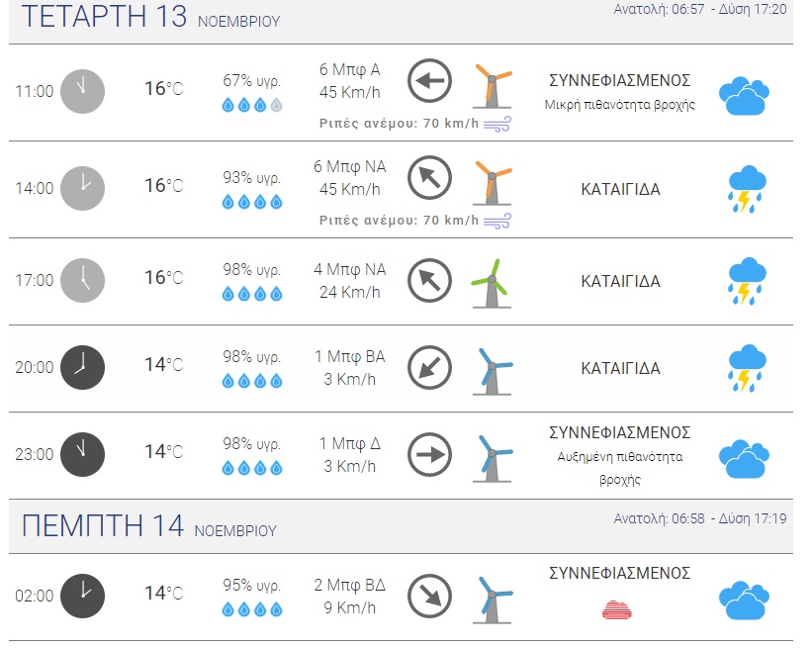Click the northwest wind arrow at 02:00
Screen dimensions: 812x648
[x=429, y=596]
